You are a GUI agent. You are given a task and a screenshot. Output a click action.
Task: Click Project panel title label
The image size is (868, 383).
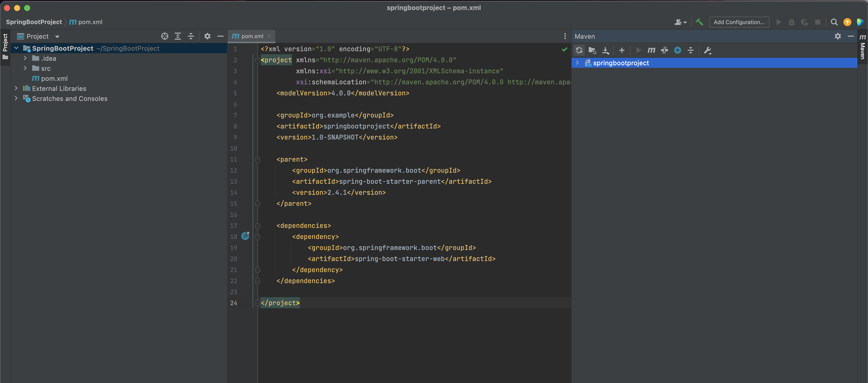click(37, 36)
